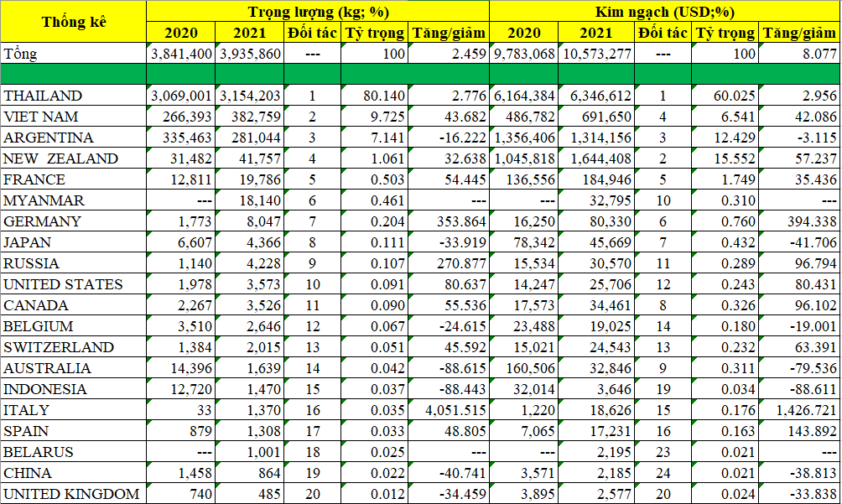Select total weight cell 3,935,860
842x504 pixels.
click(x=250, y=54)
